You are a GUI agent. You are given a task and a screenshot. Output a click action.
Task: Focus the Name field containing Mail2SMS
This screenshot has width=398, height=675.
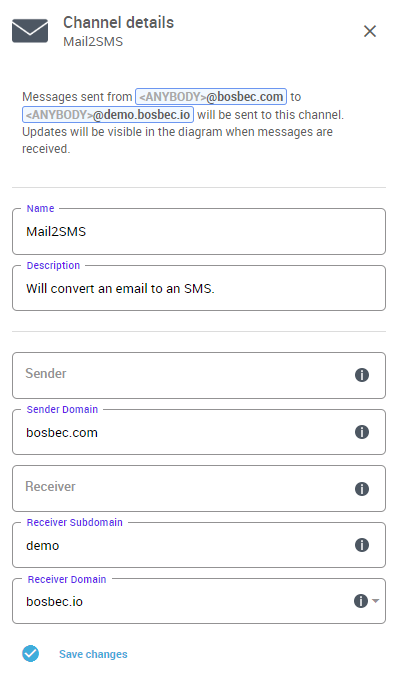pos(199,232)
